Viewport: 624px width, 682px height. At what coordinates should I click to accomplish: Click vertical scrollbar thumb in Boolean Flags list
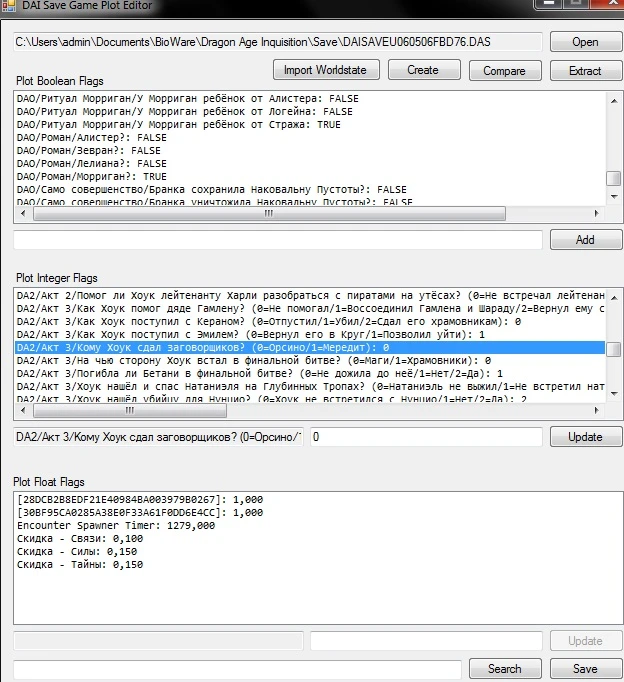click(614, 178)
